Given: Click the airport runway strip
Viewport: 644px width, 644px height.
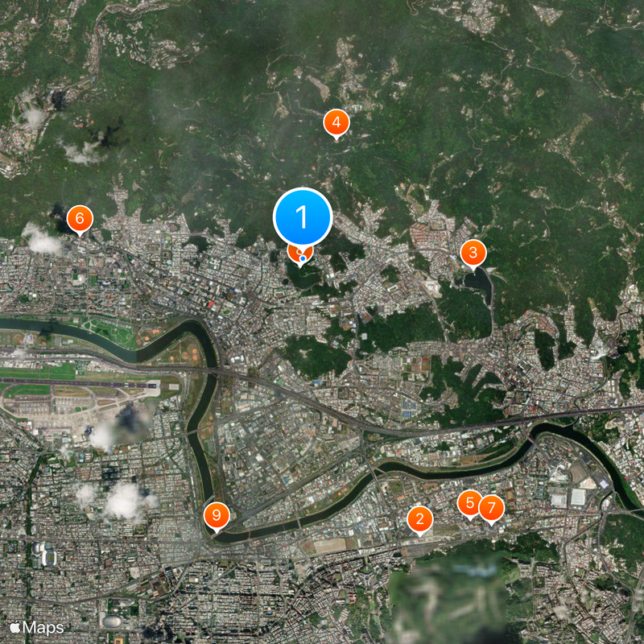Looking at the screenshot, I should [x=78, y=385].
